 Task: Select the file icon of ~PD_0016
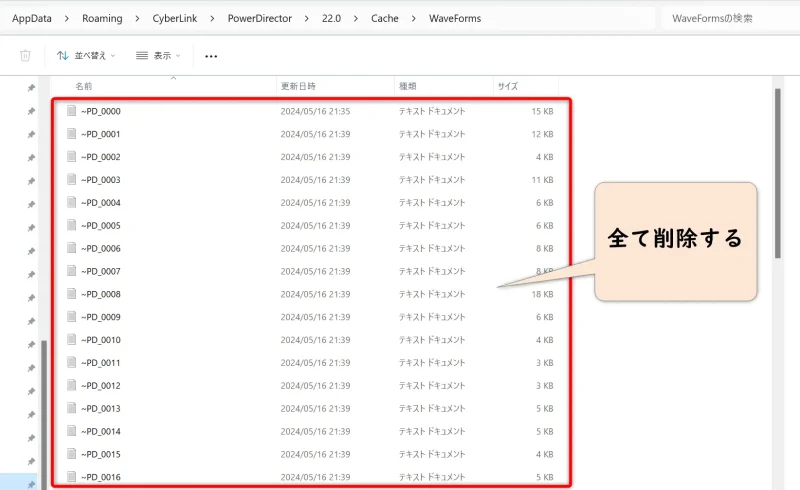pyautogui.click(x=71, y=477)
